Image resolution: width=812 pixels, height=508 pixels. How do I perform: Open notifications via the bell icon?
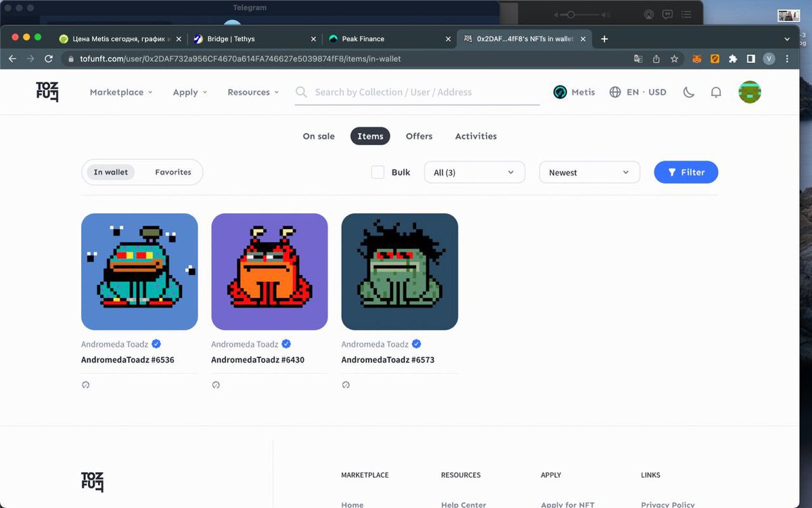pyautogui.click(x=716, y=92)
